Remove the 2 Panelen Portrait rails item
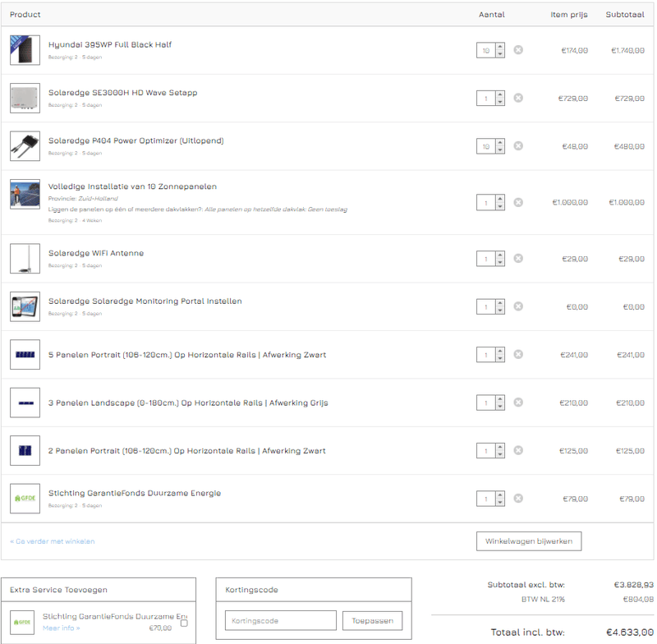Viewport: 657px width, 644px height. (x=518, y=450)
